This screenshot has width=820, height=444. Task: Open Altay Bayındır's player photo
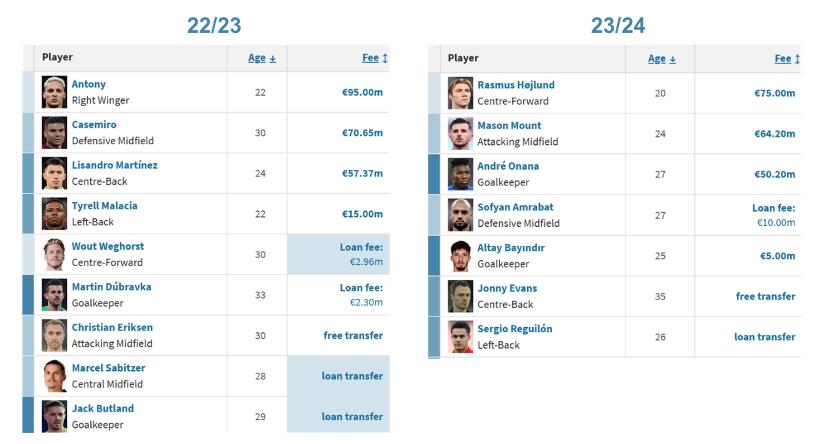(x=460, y=256)
